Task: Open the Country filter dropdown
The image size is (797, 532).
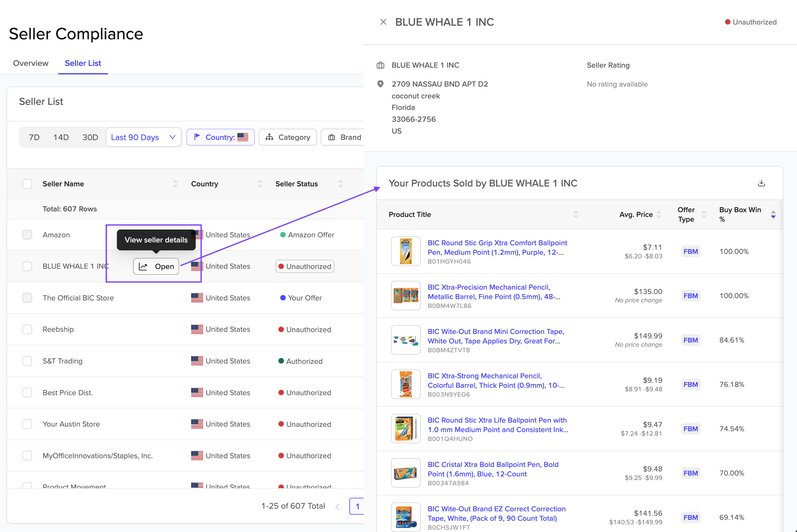Action: coord(220,137)
